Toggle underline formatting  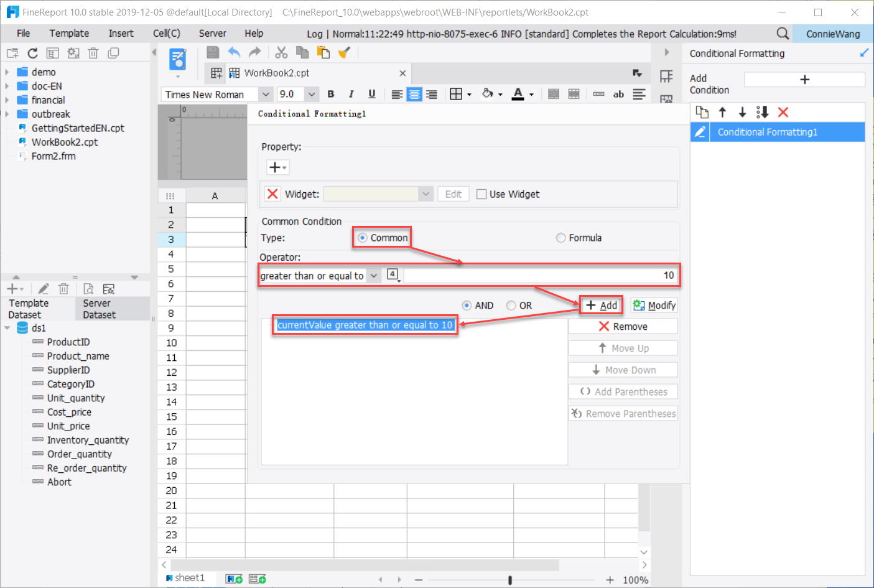(371, 94)
